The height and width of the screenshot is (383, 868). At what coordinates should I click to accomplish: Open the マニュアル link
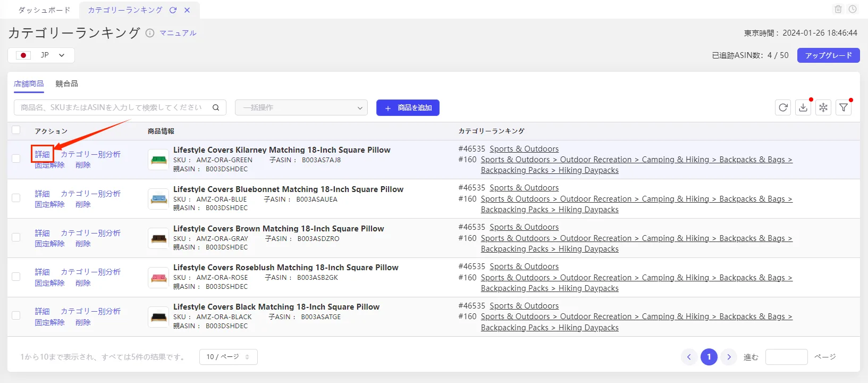click(178, 33)
